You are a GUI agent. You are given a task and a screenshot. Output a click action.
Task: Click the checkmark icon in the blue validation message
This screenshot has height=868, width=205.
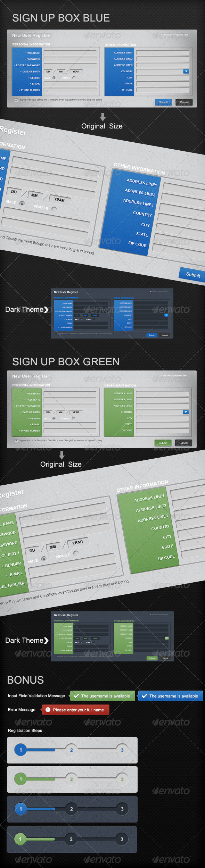(144, 696)
